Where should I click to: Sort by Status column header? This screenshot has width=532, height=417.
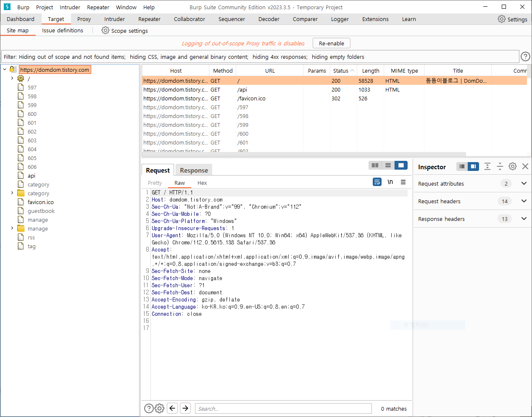click(x=343, y=71)
